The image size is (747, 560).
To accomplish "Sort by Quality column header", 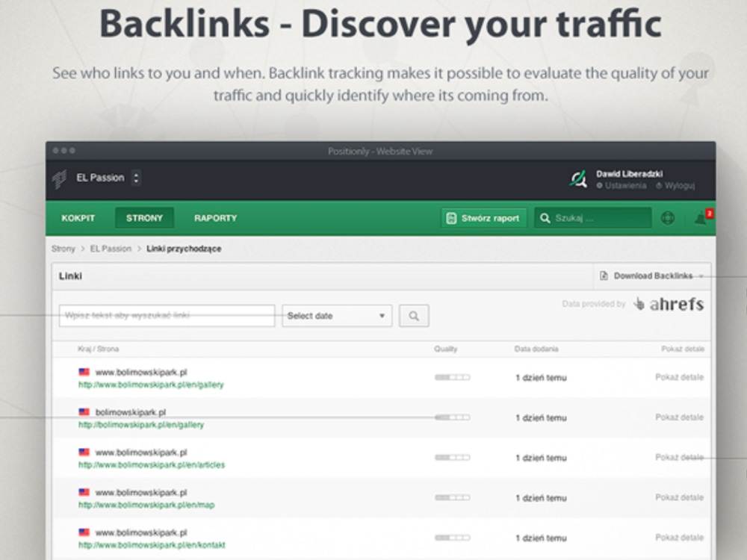I will click(x=445, y=349).
